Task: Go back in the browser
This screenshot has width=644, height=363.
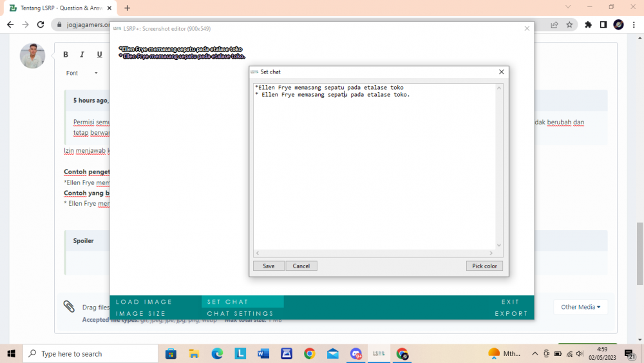Action: [10, 25]
